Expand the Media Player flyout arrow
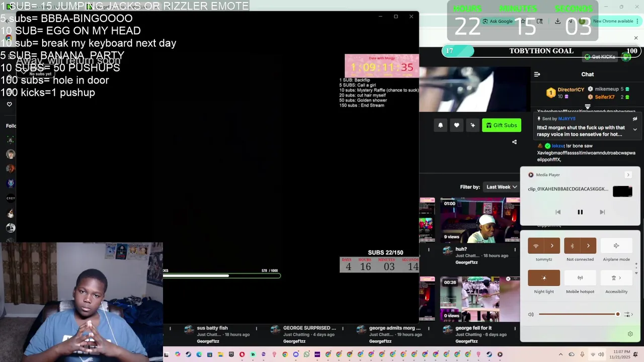644x362 pixels. tap(628, 175)
